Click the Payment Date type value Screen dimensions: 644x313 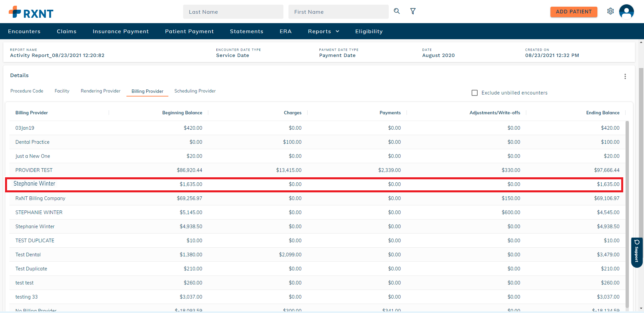pos(337,55)
